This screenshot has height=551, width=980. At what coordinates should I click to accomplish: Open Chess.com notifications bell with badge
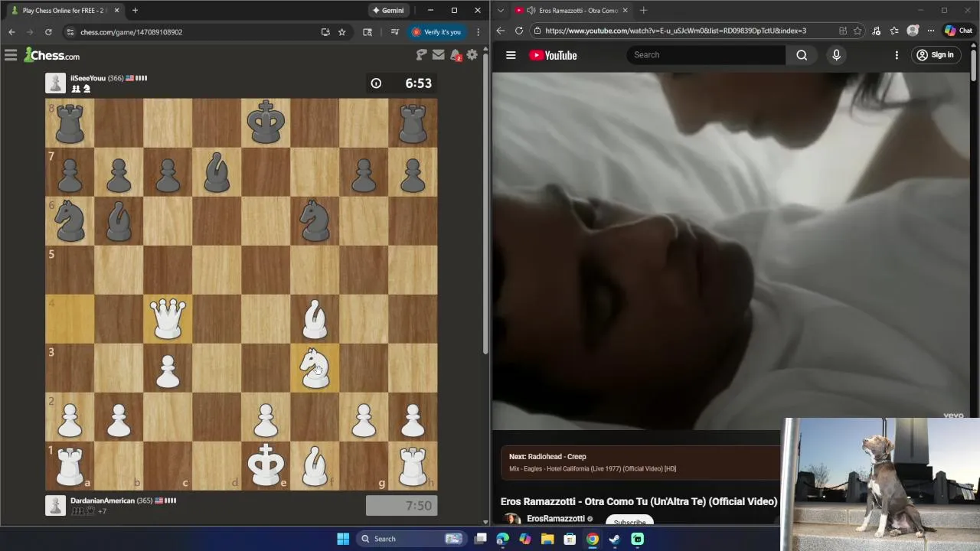456,55
